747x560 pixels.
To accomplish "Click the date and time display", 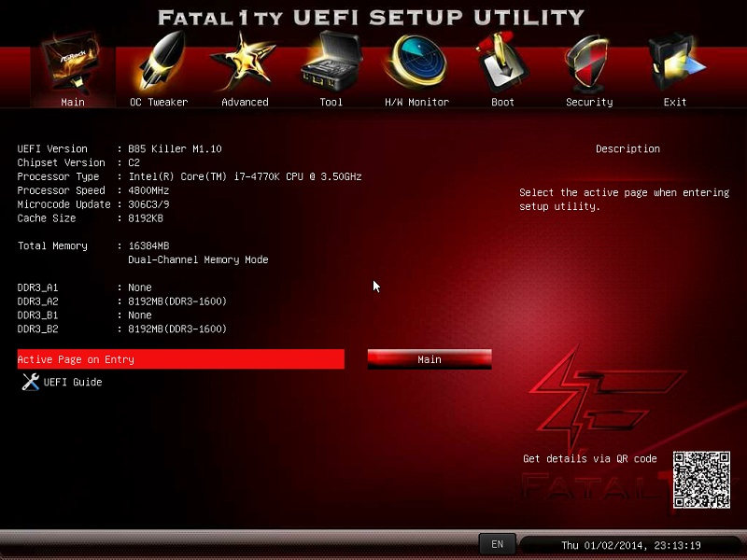I will (x=631, y=545).
